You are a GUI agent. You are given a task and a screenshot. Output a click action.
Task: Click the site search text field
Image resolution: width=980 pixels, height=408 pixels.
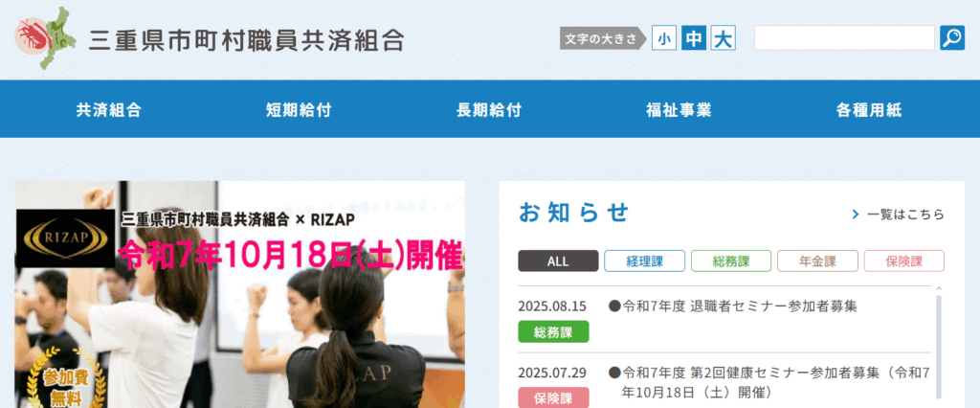click(844, 38)
